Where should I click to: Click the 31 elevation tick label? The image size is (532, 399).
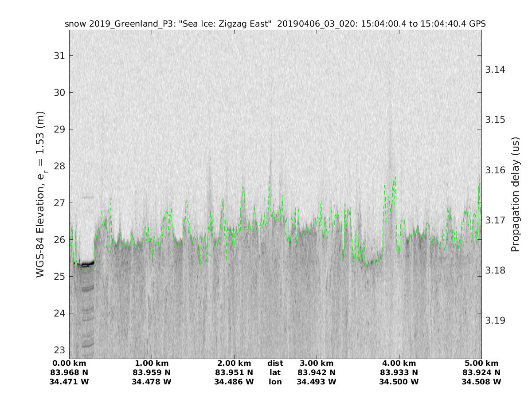(x=60, y=56)
